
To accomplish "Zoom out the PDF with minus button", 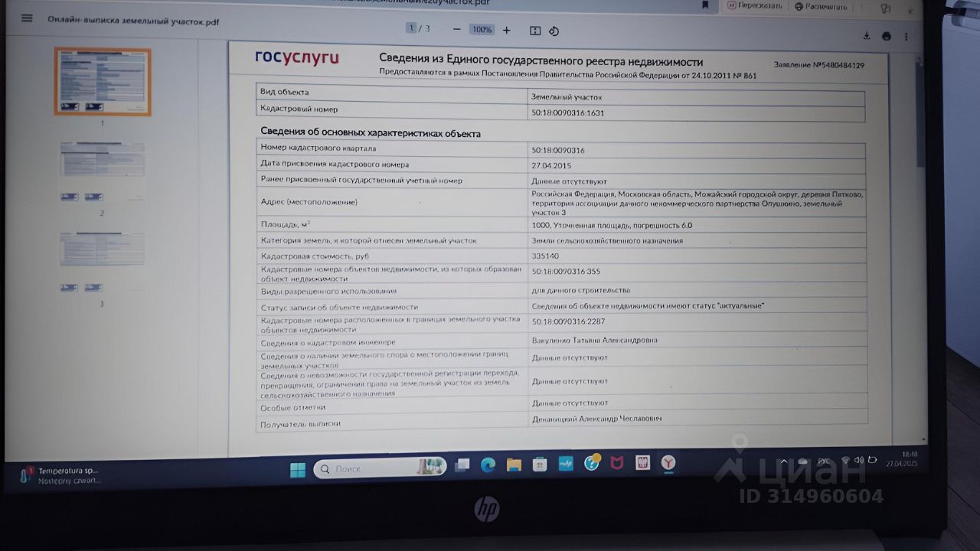I will [x=457, y=30].
